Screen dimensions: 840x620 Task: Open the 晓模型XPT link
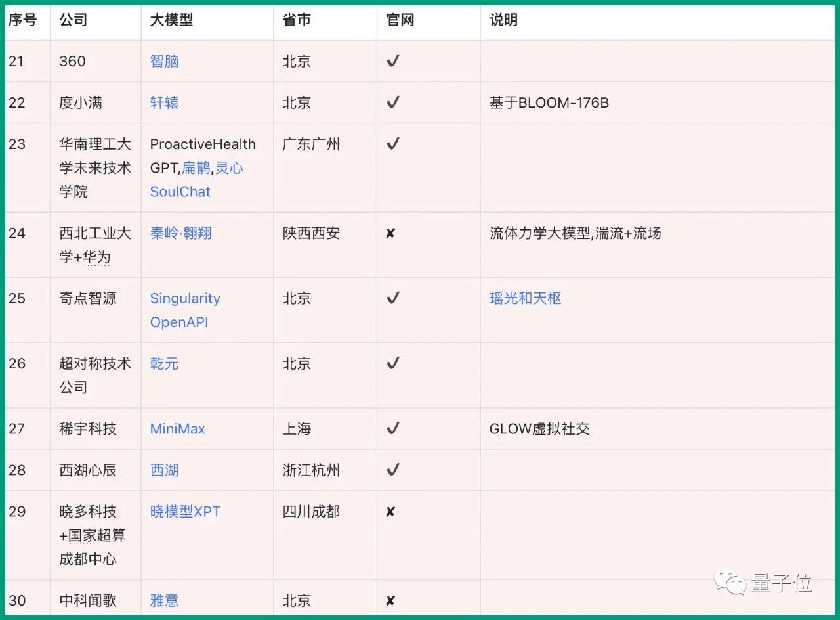click(186, 512)
